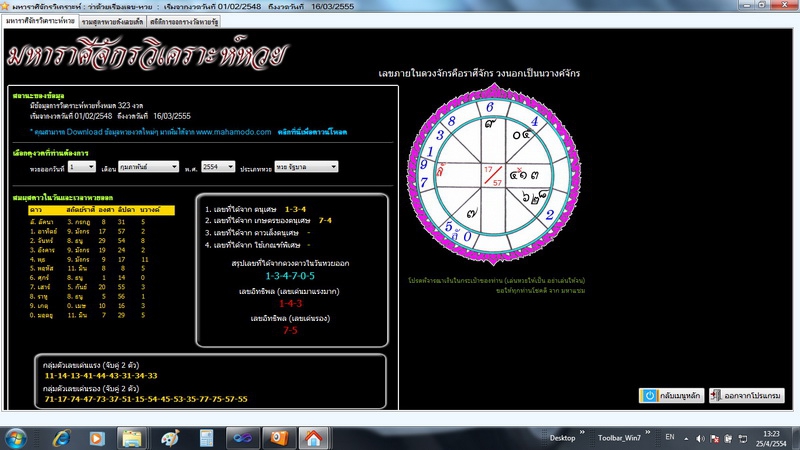Screen dimensions: 800x450
Task: Launch Internet Explorer from taskbar
Action: (x=62, y=438)
